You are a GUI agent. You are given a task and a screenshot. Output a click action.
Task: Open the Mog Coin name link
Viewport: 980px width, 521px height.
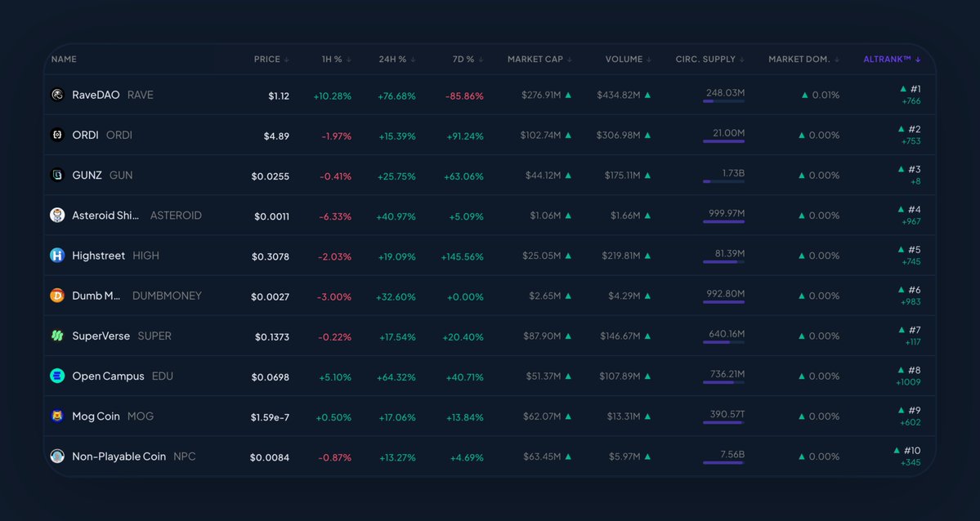pyautogui.click(x=96, y=416)
